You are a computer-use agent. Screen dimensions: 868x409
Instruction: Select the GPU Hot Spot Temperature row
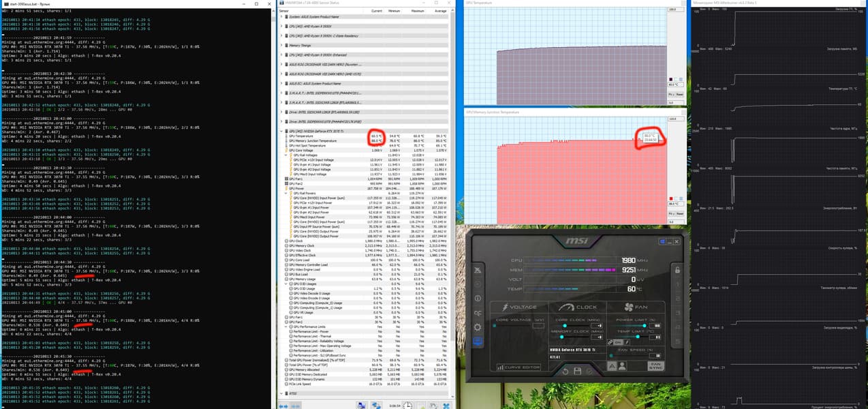pos(365,145)
